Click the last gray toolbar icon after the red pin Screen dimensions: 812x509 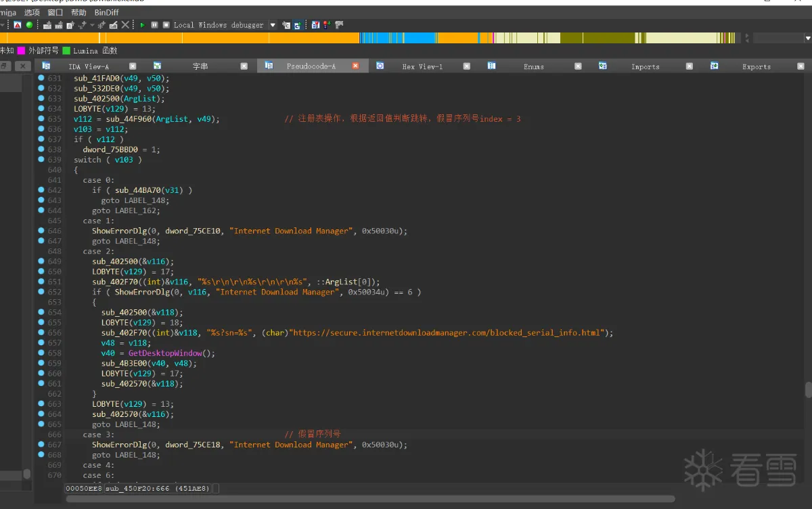point(339,25)
